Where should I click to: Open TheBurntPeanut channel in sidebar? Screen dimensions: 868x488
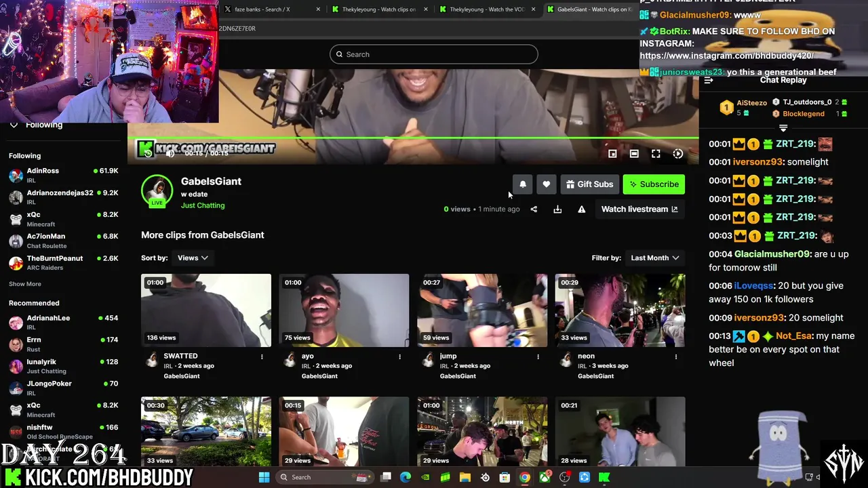[x=63, y=262]
